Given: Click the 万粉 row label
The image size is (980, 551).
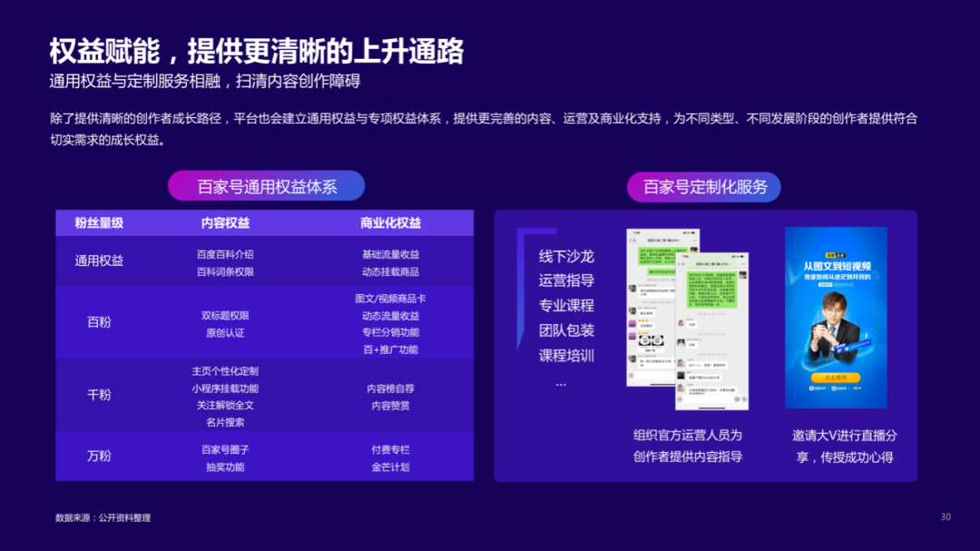Looking at the screenshot, I should pos(99,456).
